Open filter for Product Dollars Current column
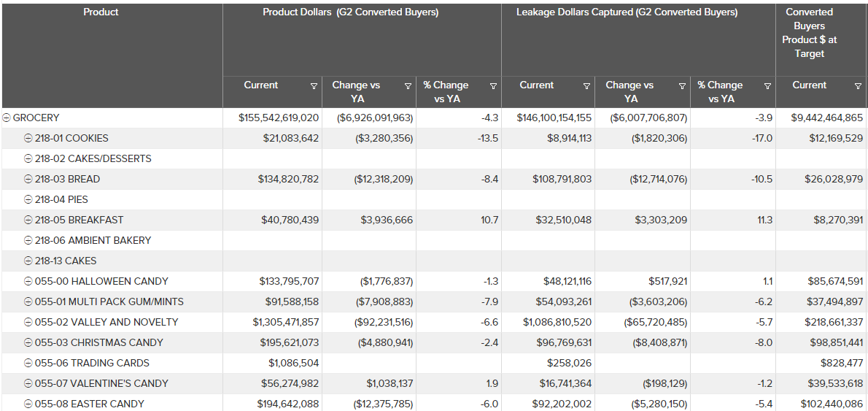Viewport: 868px width, 411px height. coord(314,86)
